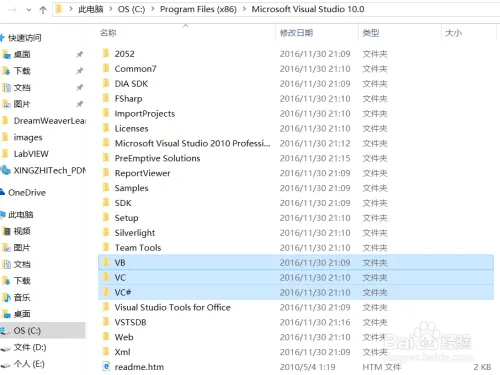Select the DIA SDK folder icon
Screen dimensions: 500x375
click(x=106, y=83)
